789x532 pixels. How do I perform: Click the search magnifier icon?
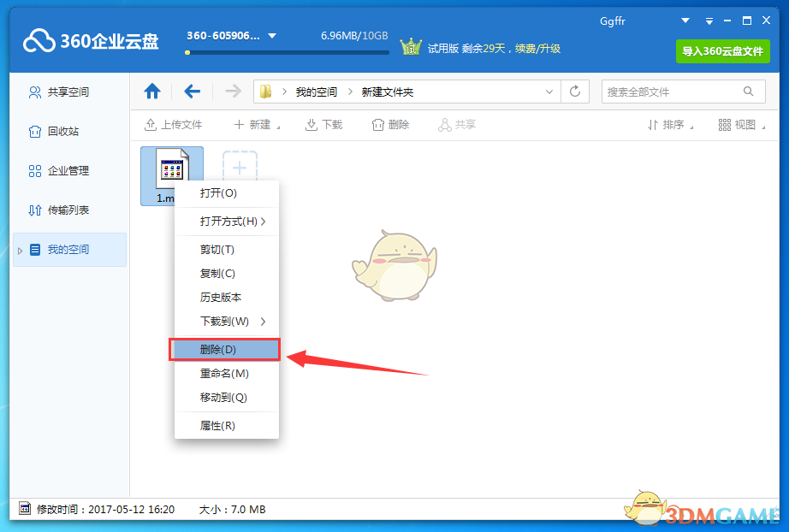749,92
